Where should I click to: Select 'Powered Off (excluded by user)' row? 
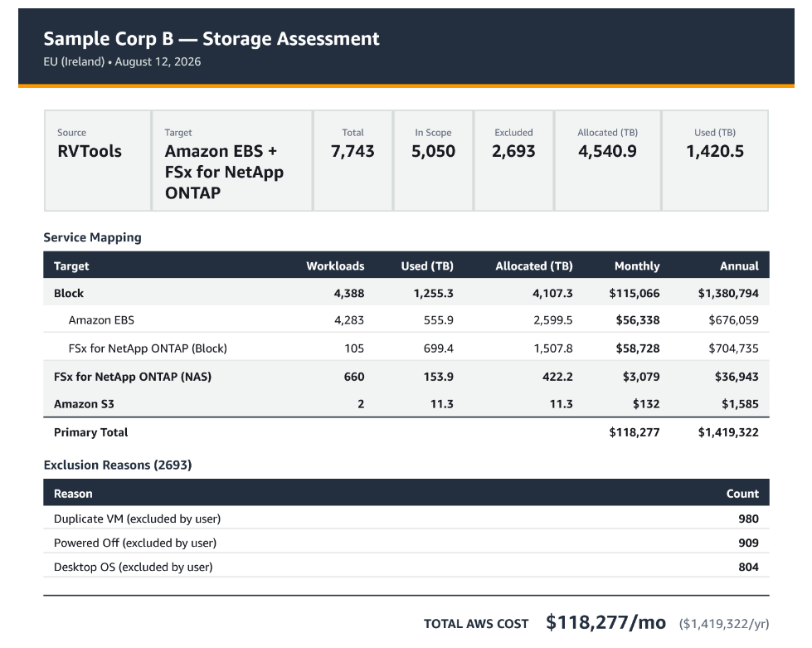406,543
